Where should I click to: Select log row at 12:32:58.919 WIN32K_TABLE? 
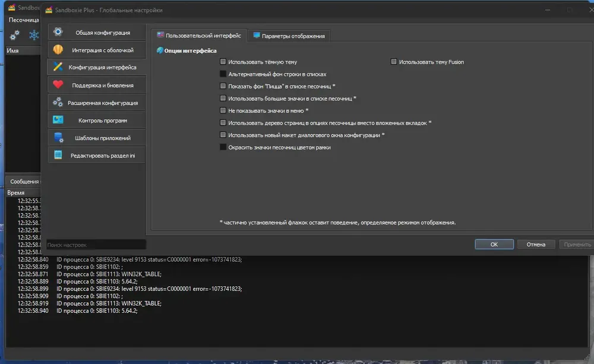[x=296, y=303]
